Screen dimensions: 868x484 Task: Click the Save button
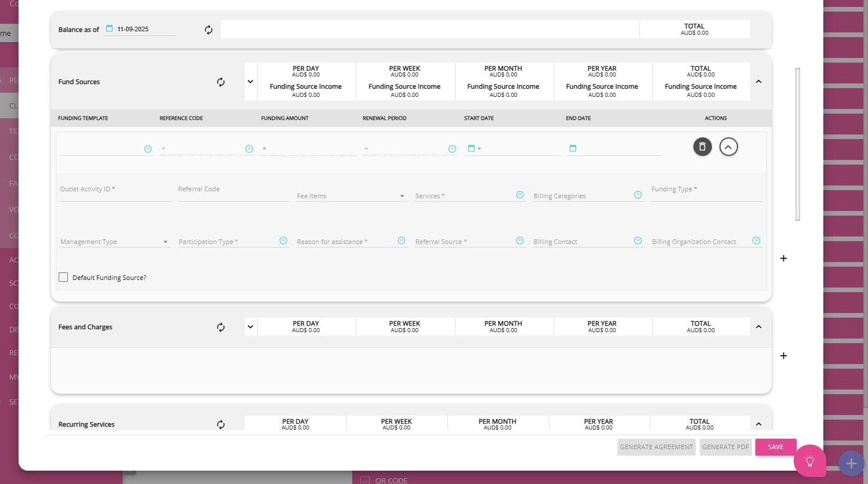point(776,447)
